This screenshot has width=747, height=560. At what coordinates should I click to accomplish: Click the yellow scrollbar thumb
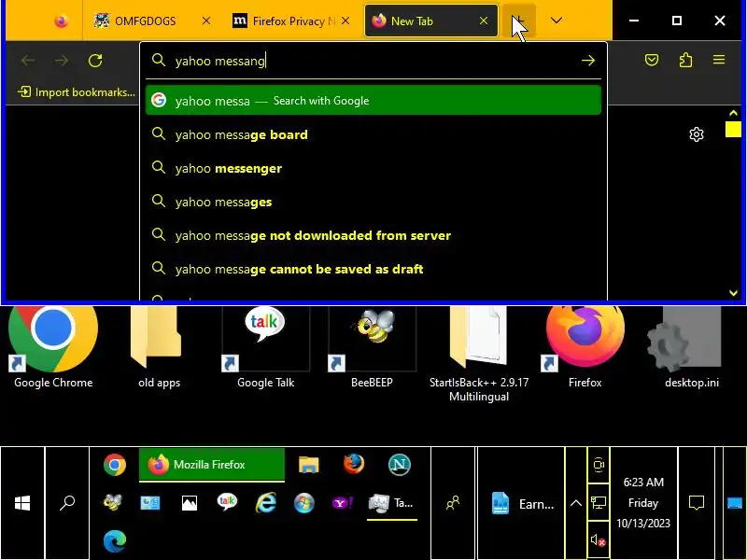733,129
